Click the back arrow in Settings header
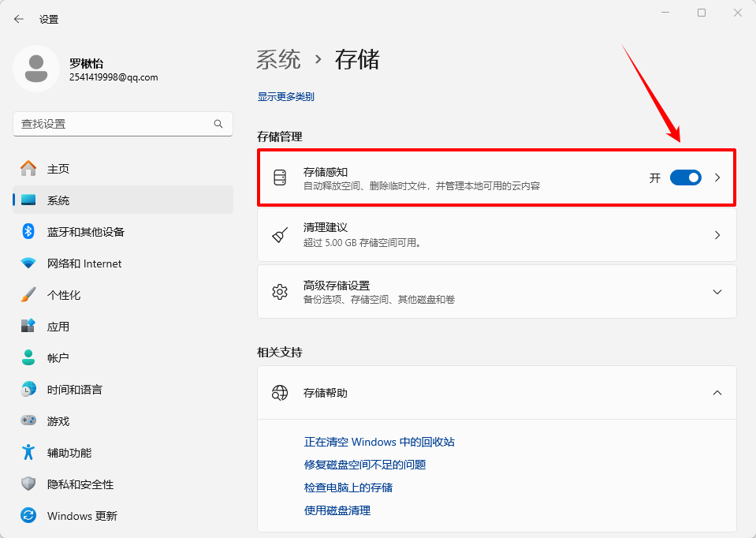 [x=19, y=19]
